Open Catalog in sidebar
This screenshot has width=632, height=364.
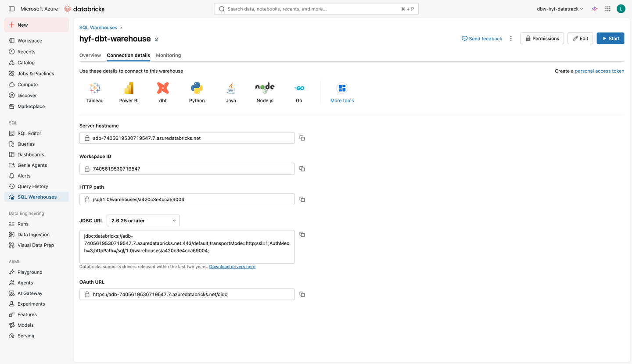[36, 63]
